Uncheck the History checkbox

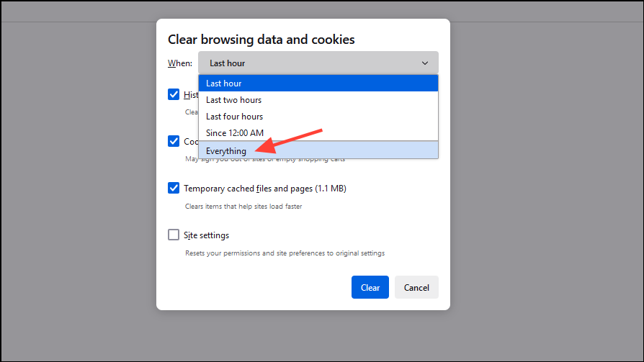point(174,94)
